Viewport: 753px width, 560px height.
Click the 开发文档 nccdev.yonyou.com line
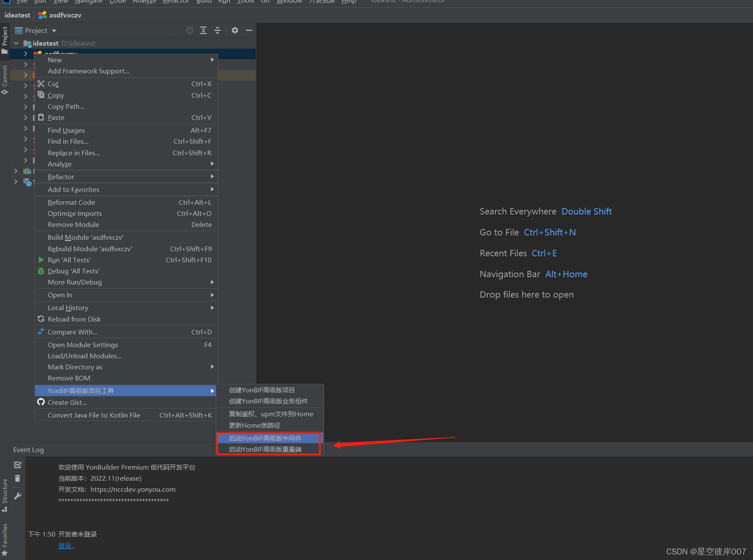tap(117, 490)
